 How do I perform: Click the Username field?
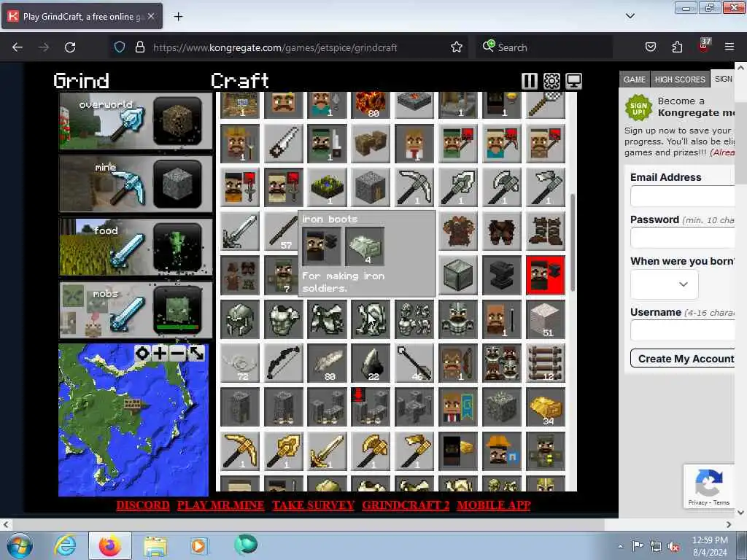coord(683,330)
